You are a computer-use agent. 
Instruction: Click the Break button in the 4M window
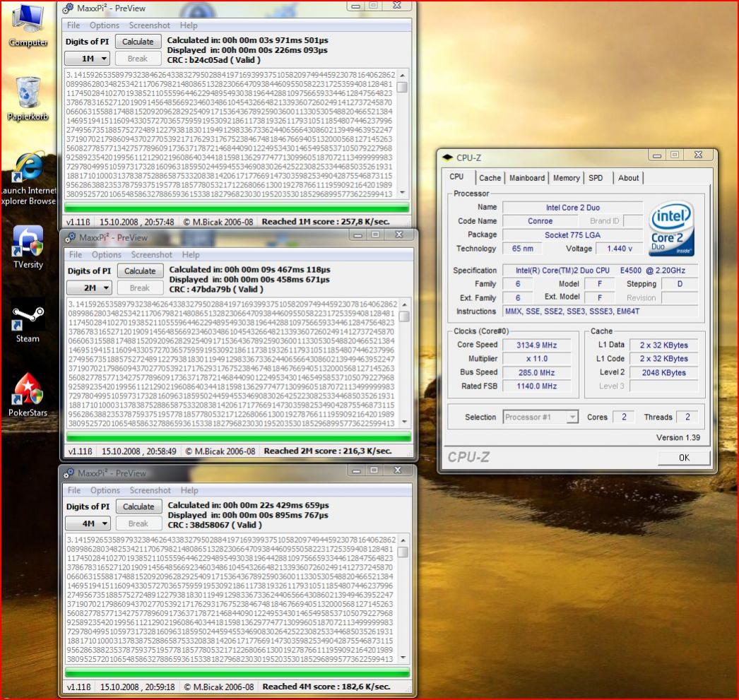coord(138,523)
